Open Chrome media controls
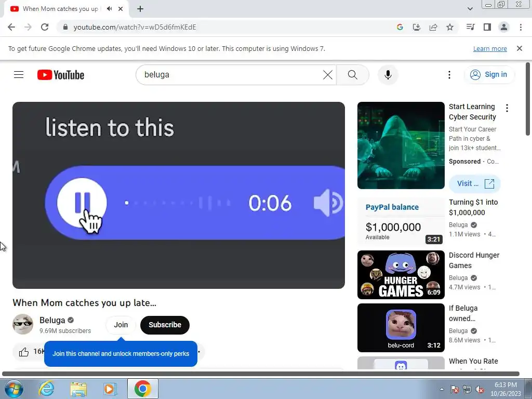The image size is (532, 399). click(470, 27)
